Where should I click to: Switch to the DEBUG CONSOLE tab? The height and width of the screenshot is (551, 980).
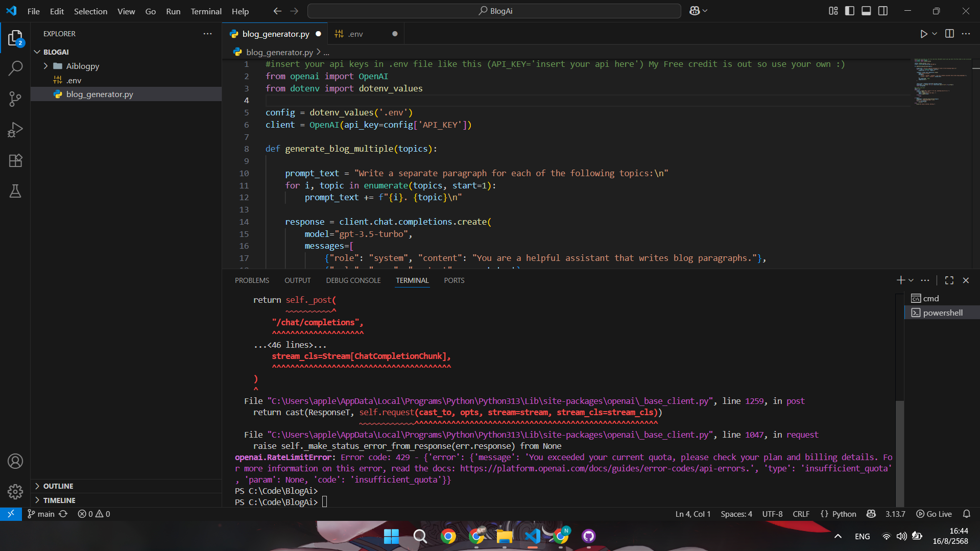click(x=353, y=280)
